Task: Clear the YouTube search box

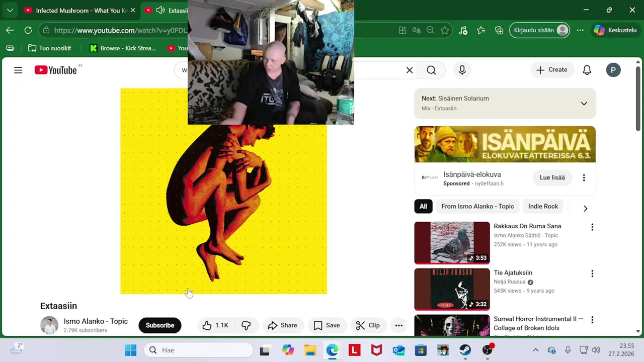Action: (x=410, y=70)
